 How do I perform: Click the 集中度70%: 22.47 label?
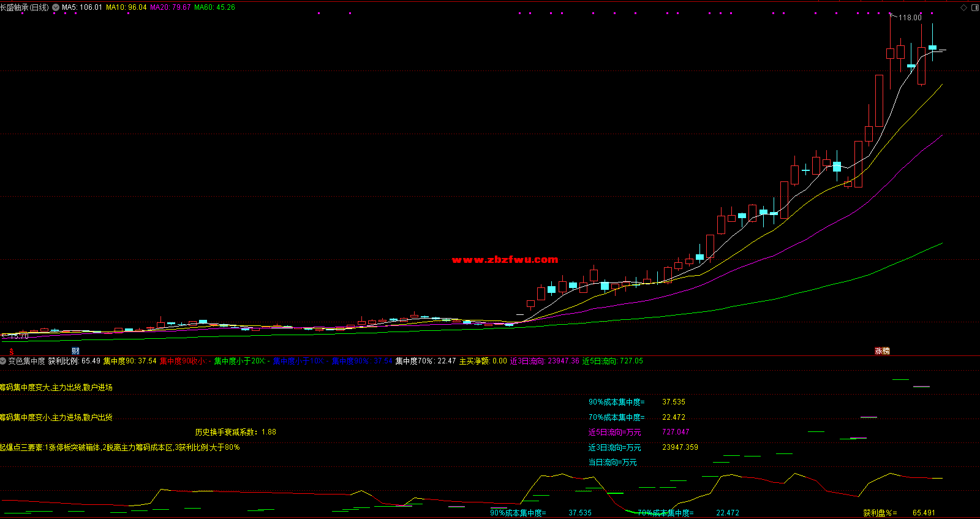coord(426,361)
